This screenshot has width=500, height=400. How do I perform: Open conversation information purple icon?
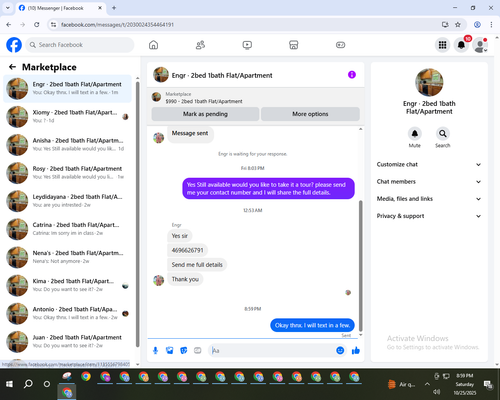352,75
